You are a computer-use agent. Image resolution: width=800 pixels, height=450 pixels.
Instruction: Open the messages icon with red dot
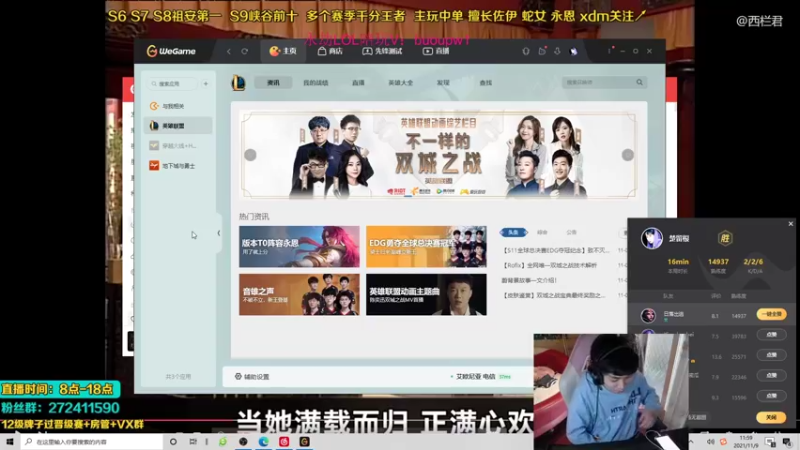[542, 51]
